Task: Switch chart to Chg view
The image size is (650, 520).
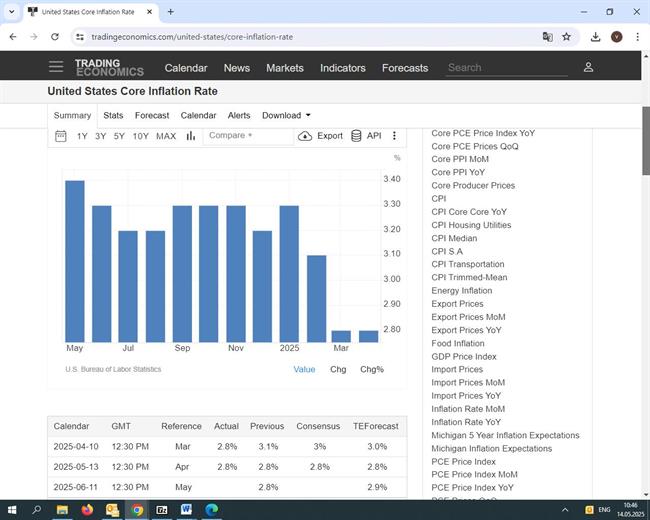Action: coord(338,369)
